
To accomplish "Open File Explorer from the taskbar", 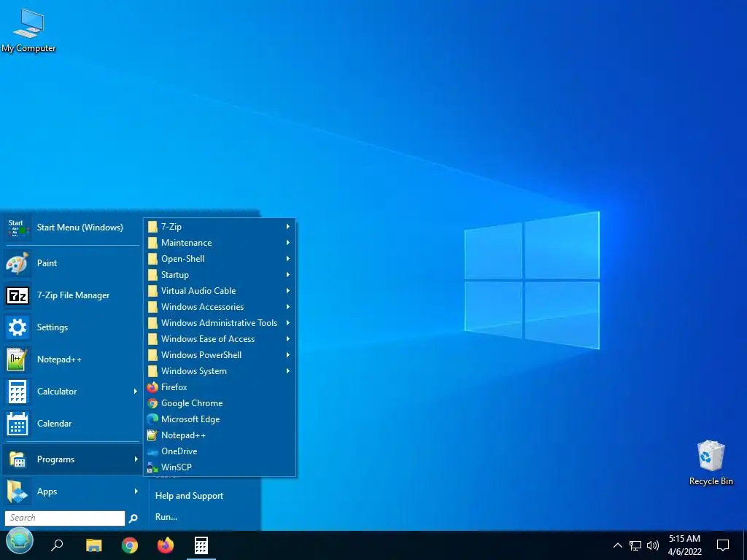I will pyautogui.click(x=94, y=545).
